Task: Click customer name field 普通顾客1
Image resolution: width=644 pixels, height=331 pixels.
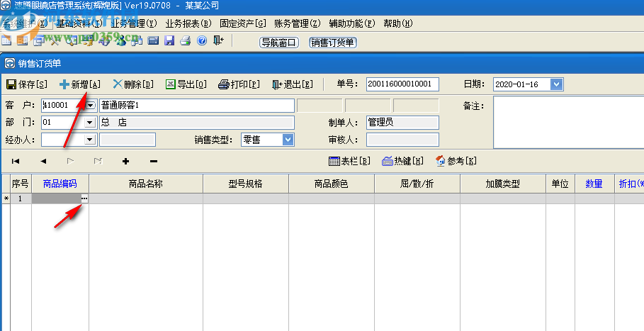Action: click(197, 106)
